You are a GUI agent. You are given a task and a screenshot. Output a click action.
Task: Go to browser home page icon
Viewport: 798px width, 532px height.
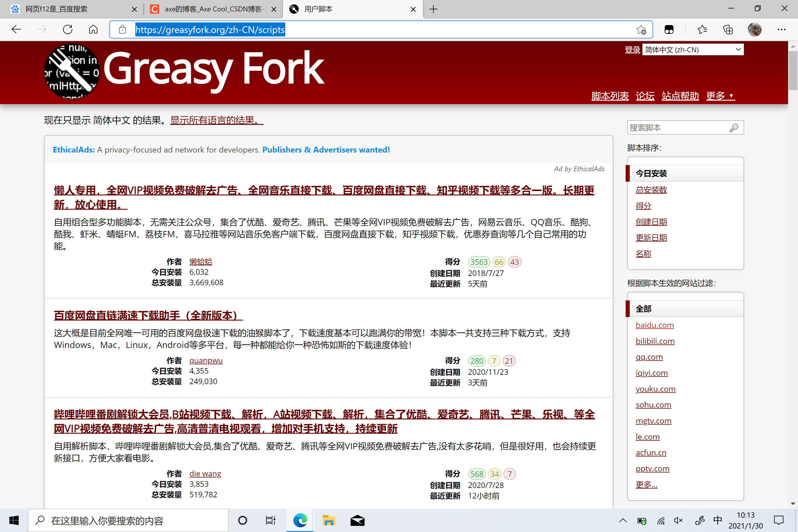(93, 29)
